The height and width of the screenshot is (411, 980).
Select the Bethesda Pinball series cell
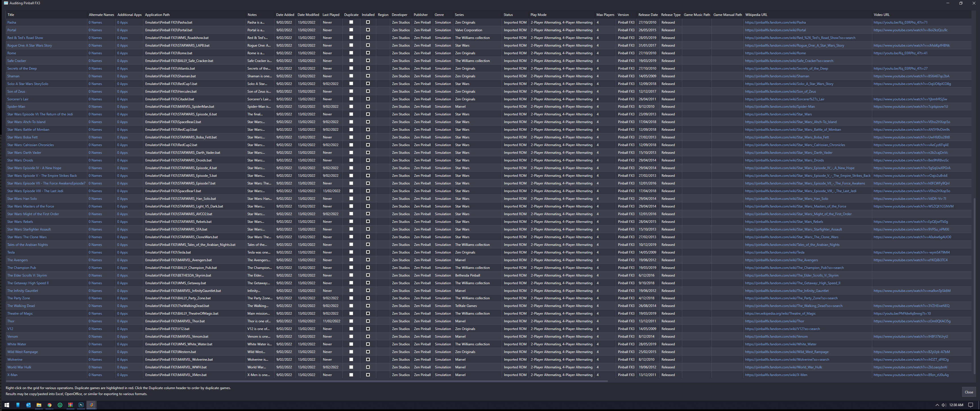pos(478,275)
